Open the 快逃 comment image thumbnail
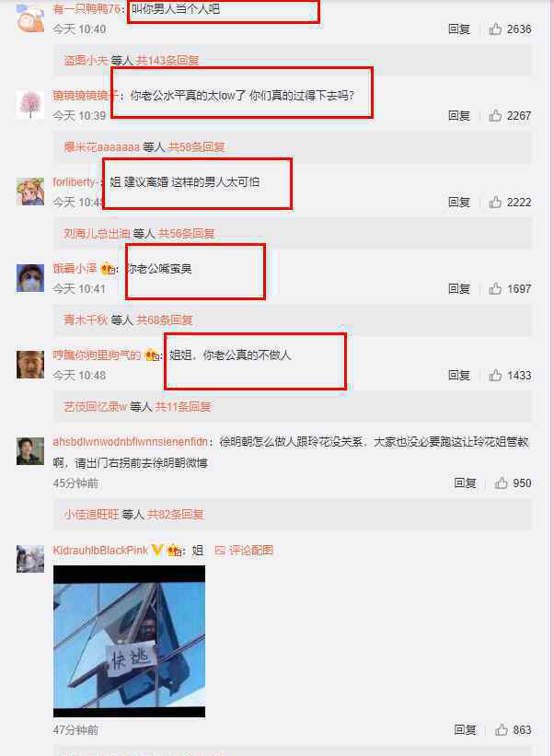Image resolution: width=554 pixels, height=756 pixels. (129, 641)
